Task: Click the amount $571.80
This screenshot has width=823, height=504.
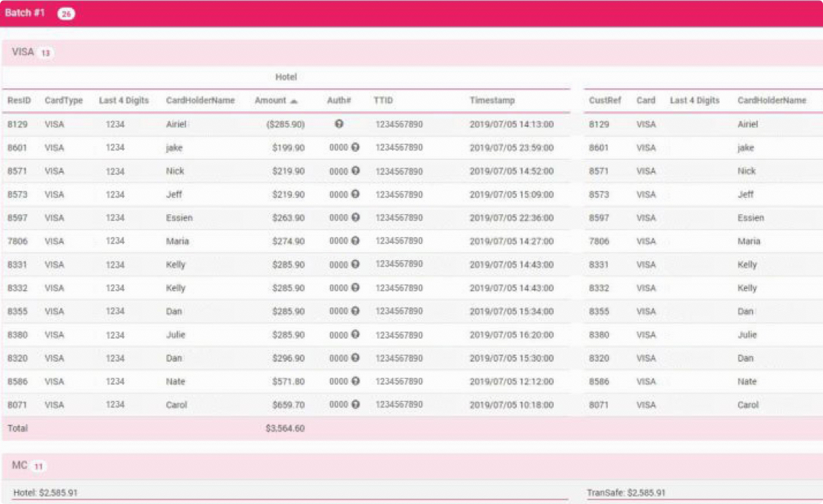Action: (x=288, y=381)
